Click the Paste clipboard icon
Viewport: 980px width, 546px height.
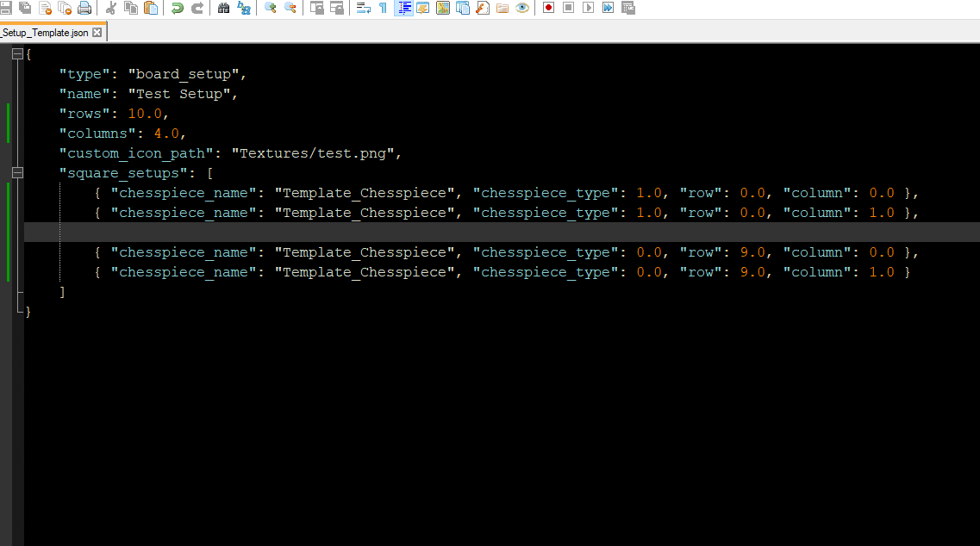pos(151,8)
